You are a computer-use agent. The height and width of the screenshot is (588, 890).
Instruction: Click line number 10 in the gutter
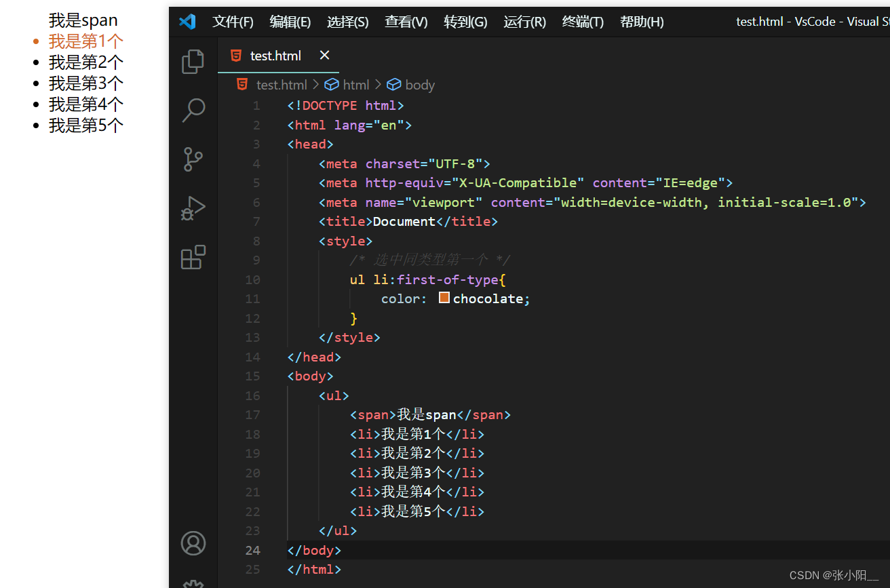click(252, 279)
